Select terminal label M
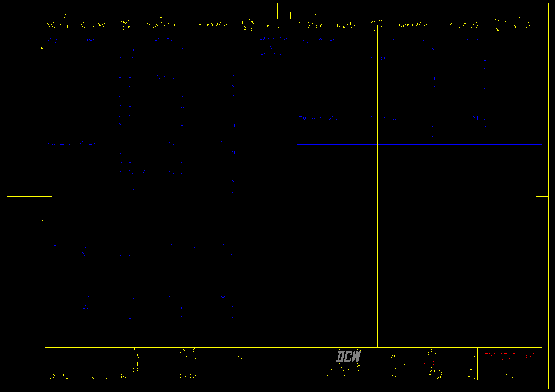The height and width of the screenshot is (392, 555). pos(485,88)
